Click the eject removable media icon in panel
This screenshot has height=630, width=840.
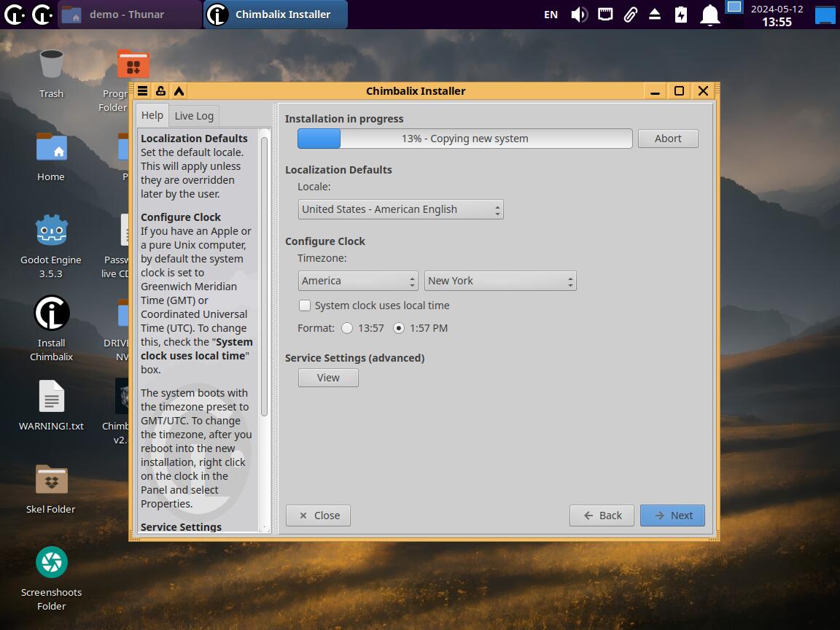coord(655,15)
